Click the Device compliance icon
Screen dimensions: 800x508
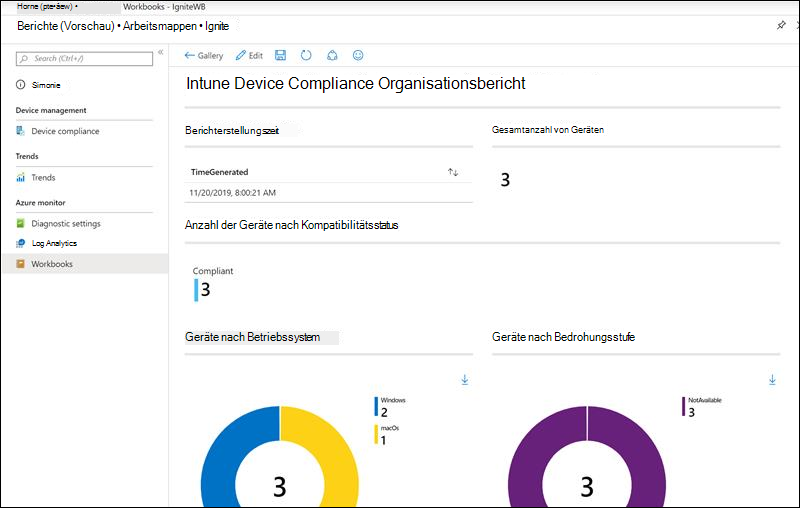pyautogui.click(x=20, y=131)
